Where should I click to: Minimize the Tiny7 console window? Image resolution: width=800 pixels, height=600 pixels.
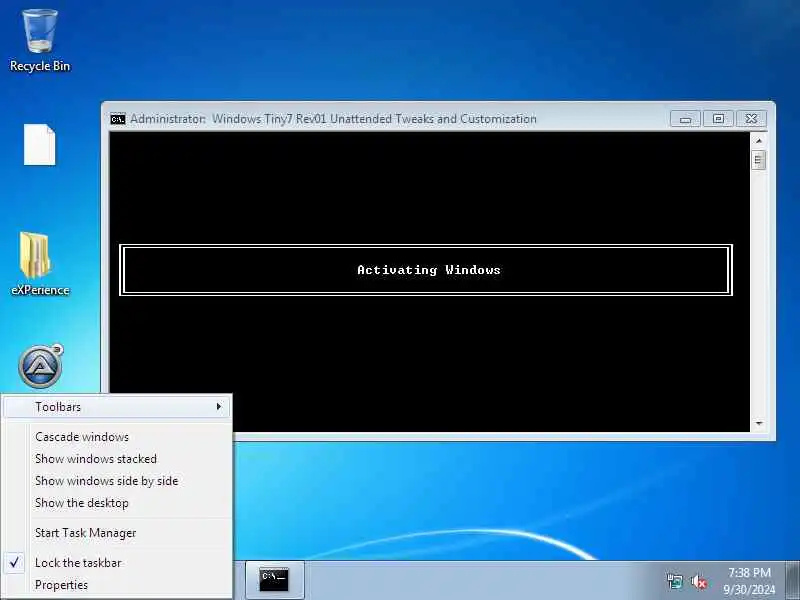click(x=685, y=119)
